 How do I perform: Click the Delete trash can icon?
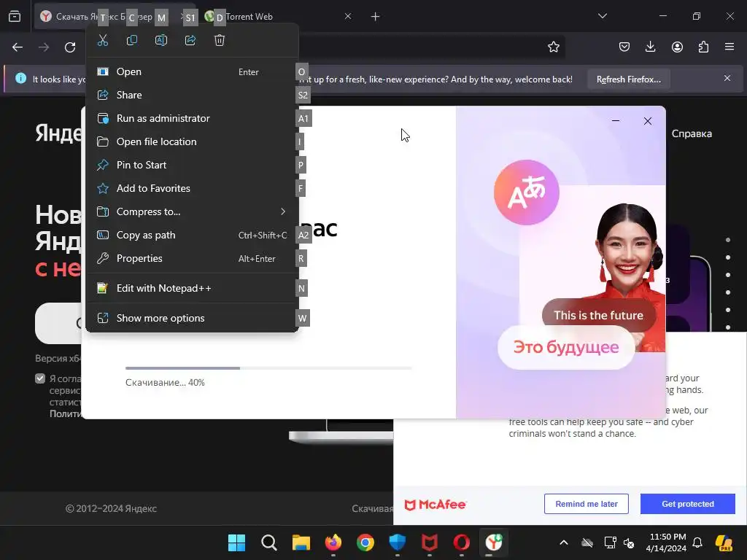[x=219, y=41]
